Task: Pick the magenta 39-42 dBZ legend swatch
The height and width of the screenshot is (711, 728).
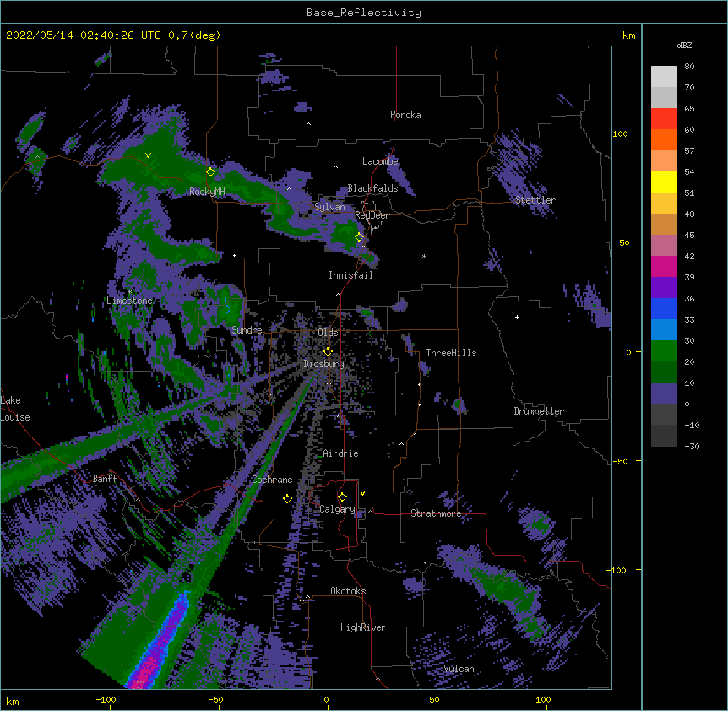Action: pyautogui.click(x=664, y=266)
